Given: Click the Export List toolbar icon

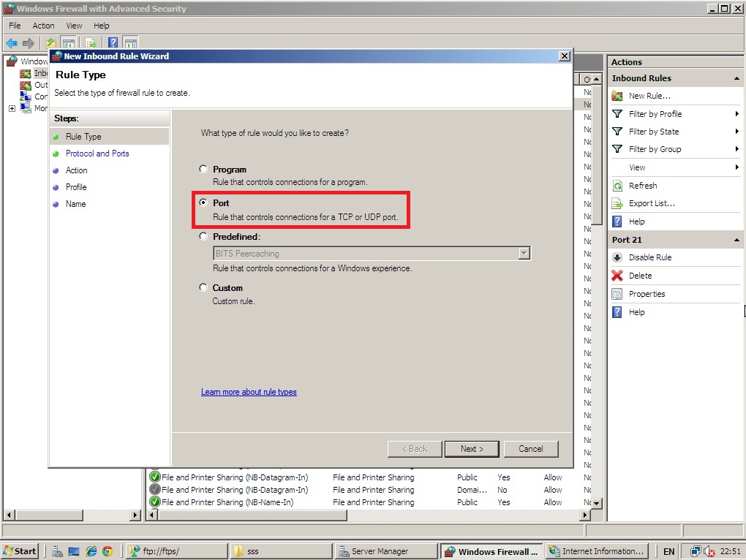Looking at the screenshot, I should 91,43.
